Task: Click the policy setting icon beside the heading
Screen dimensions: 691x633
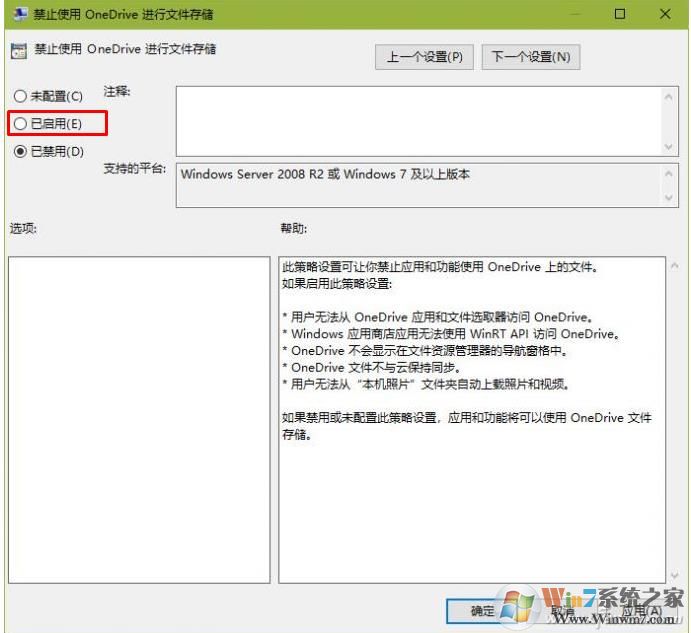Action: [x=19, y=51]
